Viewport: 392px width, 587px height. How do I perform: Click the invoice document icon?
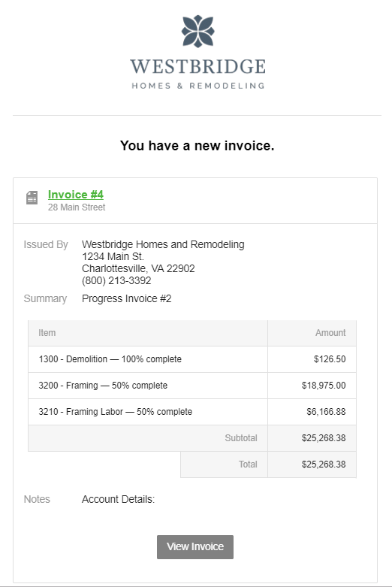[x=32, y=198]
